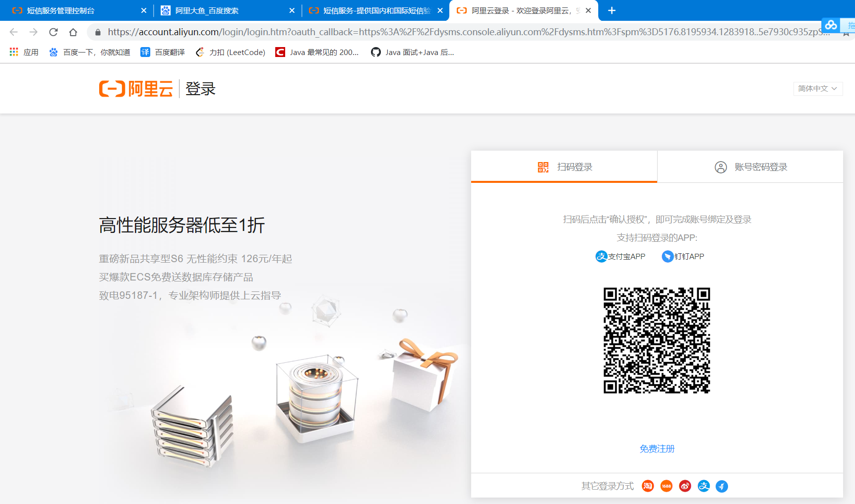
Task: Click the Baidu cloud extension icon
Action: 831,25
